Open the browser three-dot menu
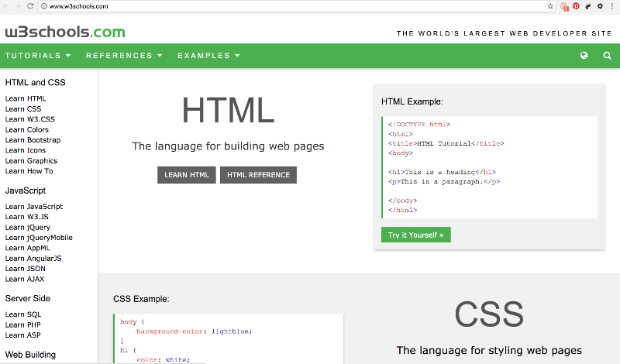This screenshot has height=364, width=620. 612,6
